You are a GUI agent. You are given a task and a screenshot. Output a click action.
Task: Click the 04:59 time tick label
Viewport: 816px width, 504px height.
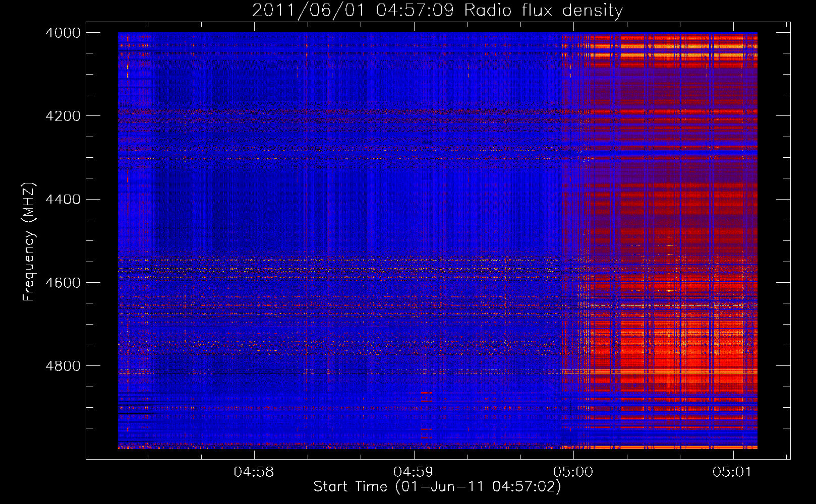point(414,472)
